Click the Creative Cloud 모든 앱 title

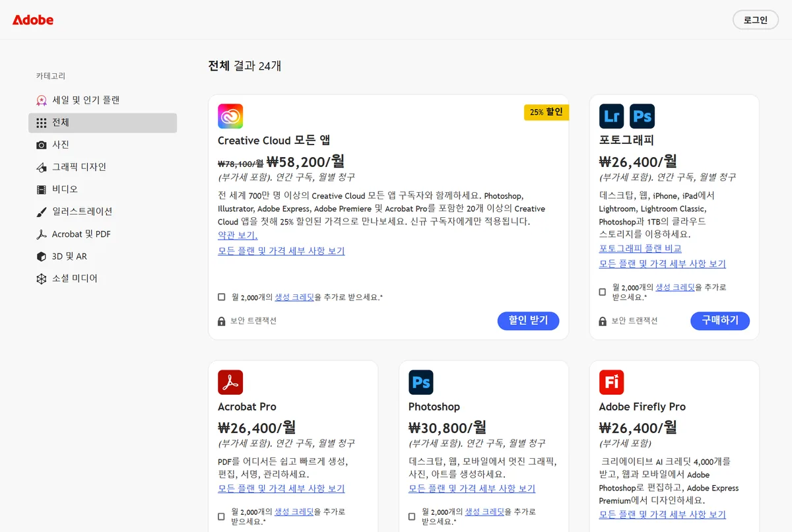[274, 140]
